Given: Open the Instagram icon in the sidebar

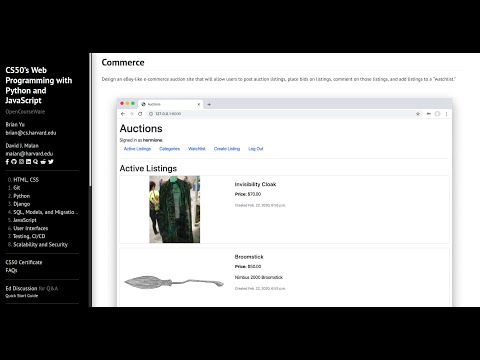Looking at the screenshot, I should click(x=21, y=162).
